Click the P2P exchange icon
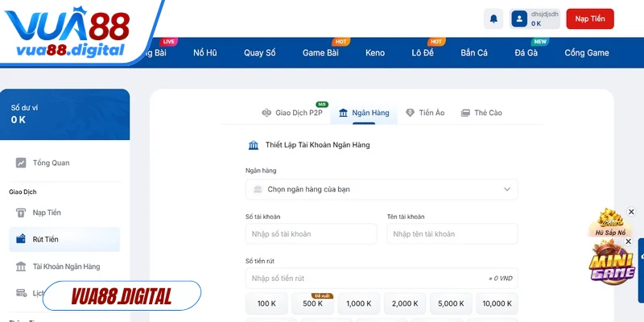644x322 pixels. tap(266, 113)
